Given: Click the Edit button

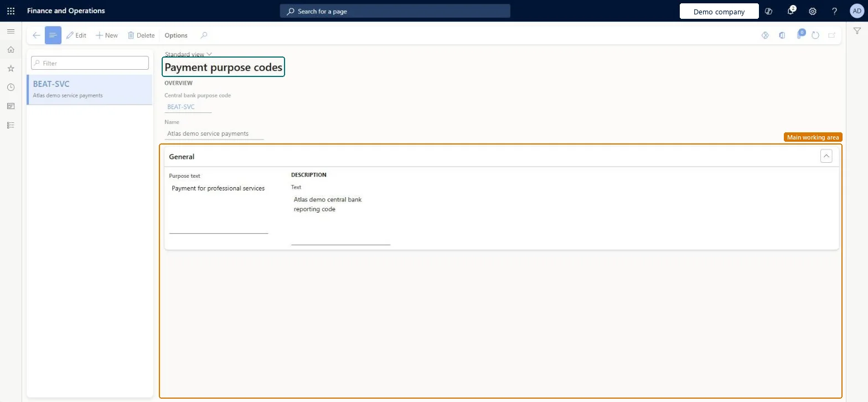Looking at the screenshot, I should (76, 35).
